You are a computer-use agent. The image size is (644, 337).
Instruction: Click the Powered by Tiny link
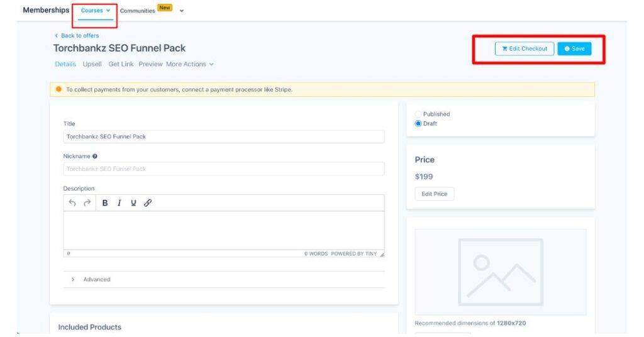click(353, 253)
